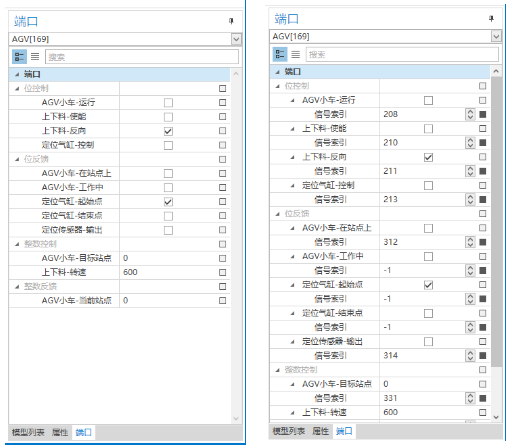Click the pin icon in right 端口 panel
The image size is (509, 447).
click(x=491, y=19)
